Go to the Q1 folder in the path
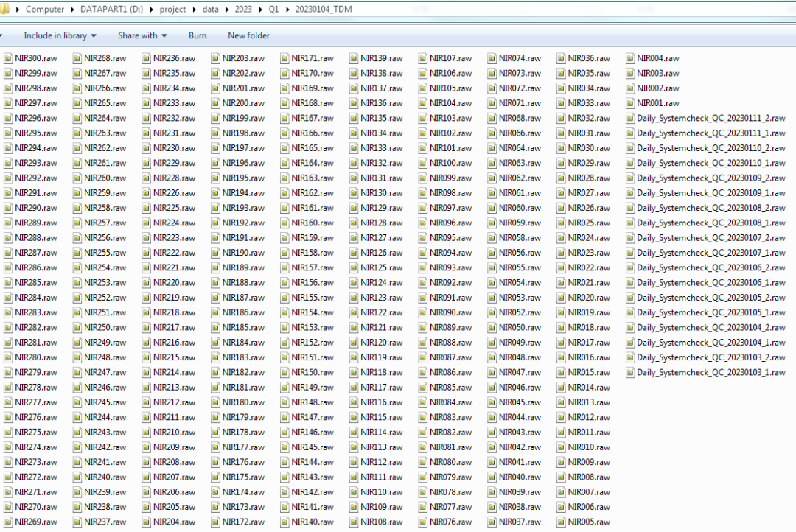 click(273, 9)
